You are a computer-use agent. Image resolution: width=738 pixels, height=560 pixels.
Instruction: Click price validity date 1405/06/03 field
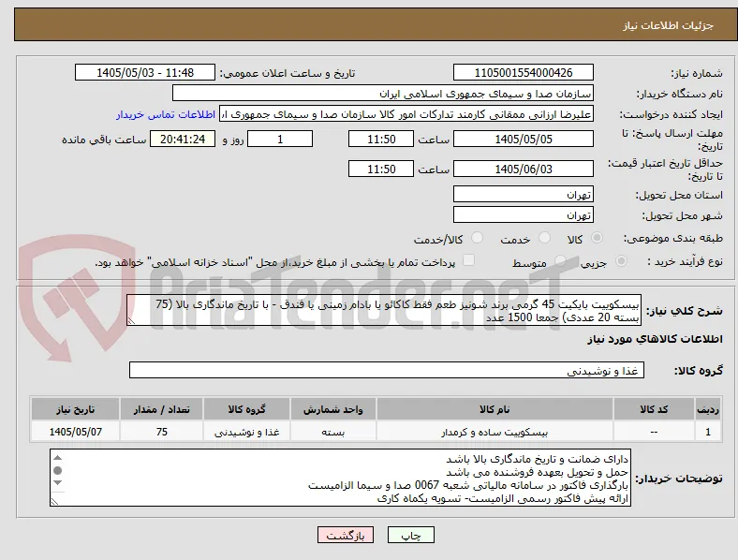click(x=523, y=169)
